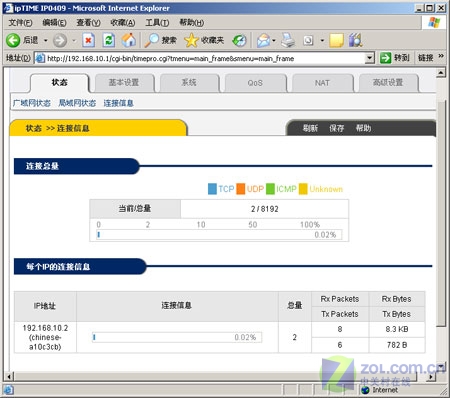Click the IE Back arrow icon
The height and width of the screenshot is (398, 450).
13,40
